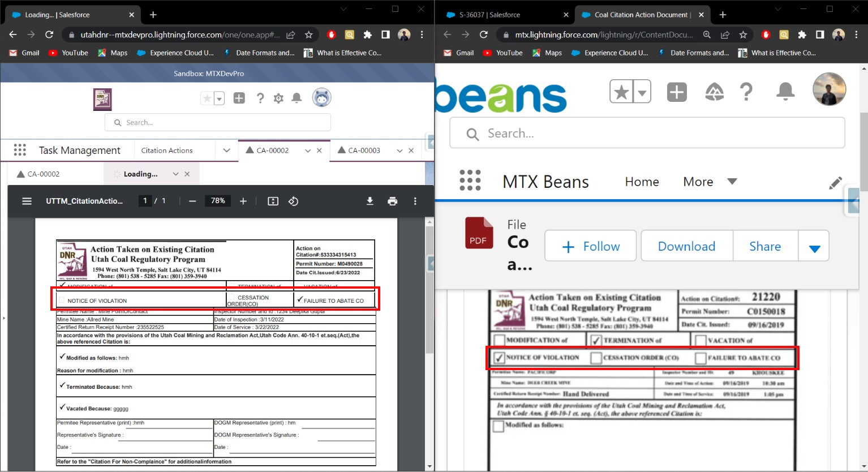
Task: Print the UTTM Citation Action document
Action: [392, 201]
